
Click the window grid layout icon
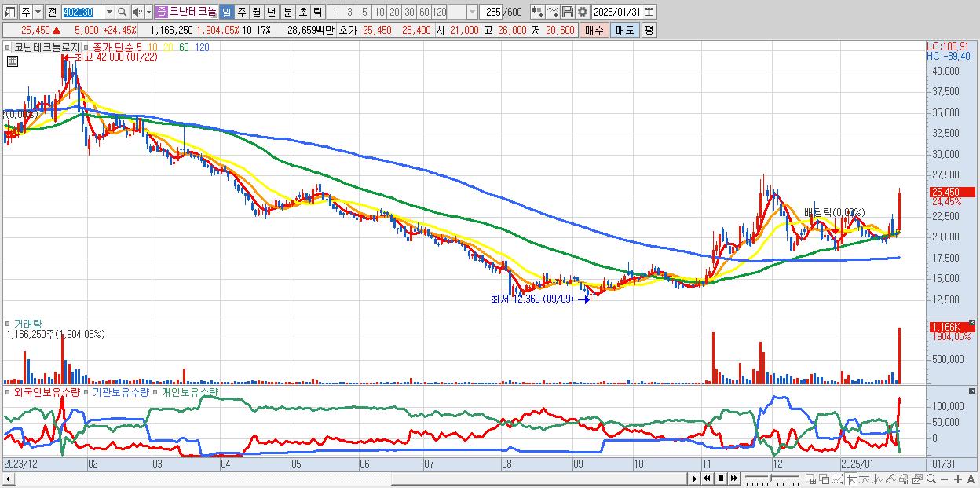pyautogui.click(x=810, y=479)
